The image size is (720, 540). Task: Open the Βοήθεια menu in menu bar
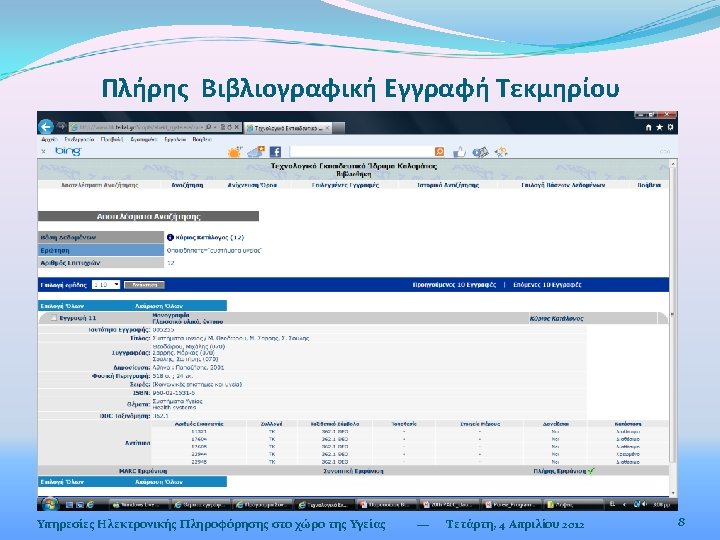[x=202, y=139]
